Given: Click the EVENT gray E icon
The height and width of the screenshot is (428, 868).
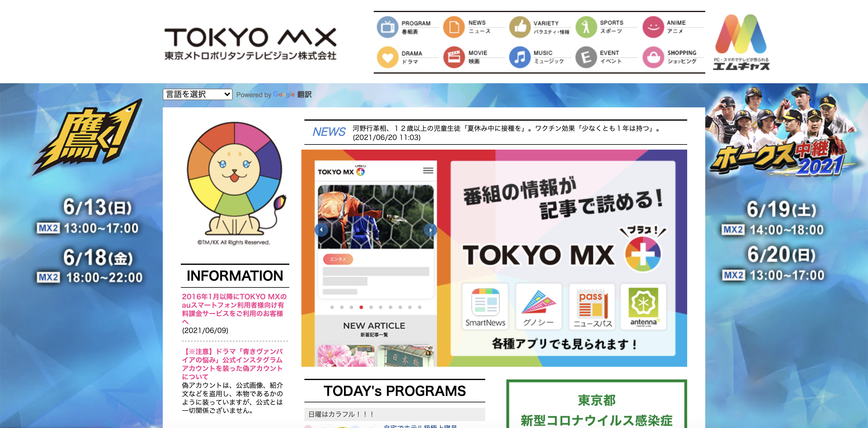Looking at the screenshot, I should [586, 57].
